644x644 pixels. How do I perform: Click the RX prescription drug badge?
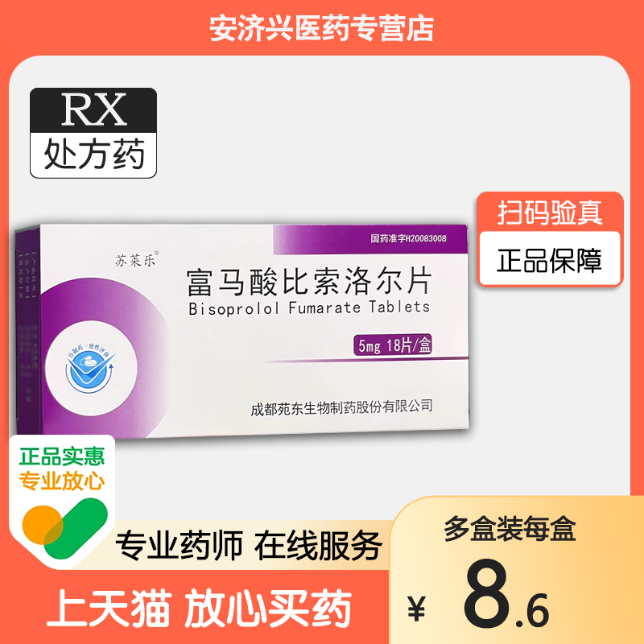[93, 133]
